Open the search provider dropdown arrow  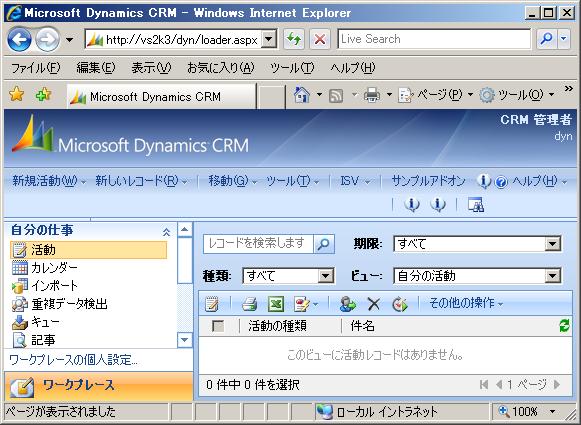(x=564, y=39)
